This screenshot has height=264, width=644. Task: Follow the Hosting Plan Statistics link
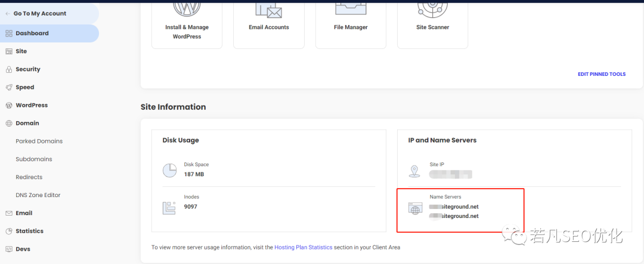303,247
